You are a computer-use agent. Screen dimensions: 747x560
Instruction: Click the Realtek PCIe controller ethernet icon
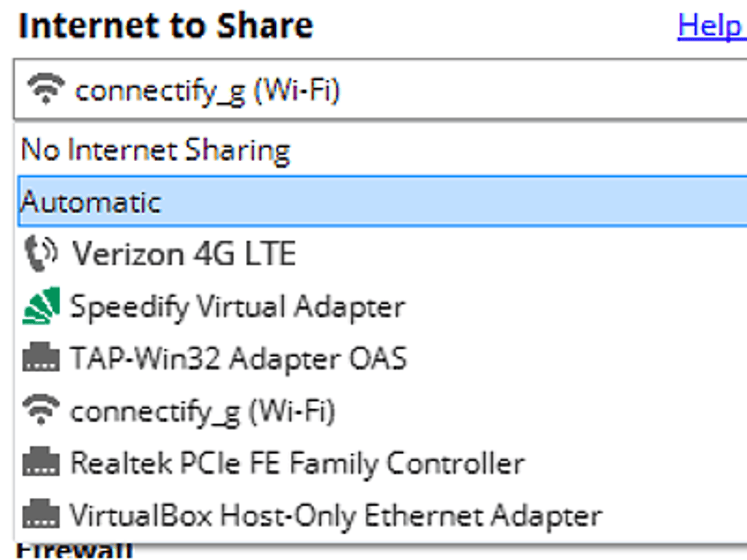click(40, 463)
